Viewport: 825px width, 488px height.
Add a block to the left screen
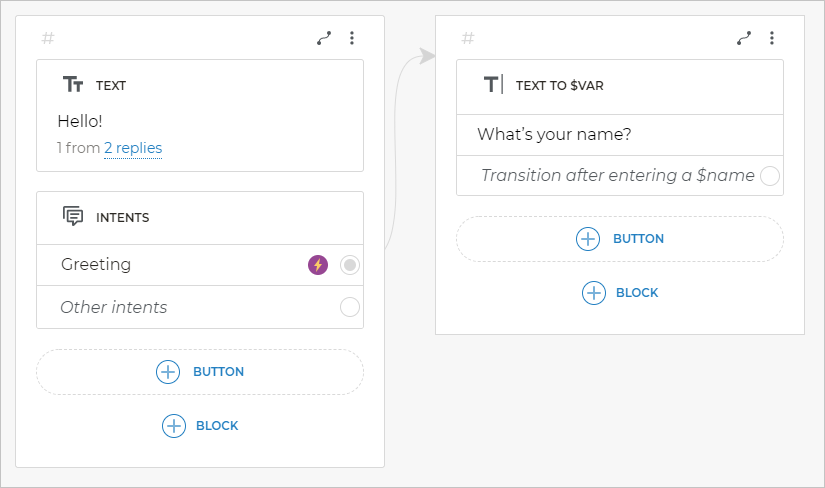click(x=200, y=426)
